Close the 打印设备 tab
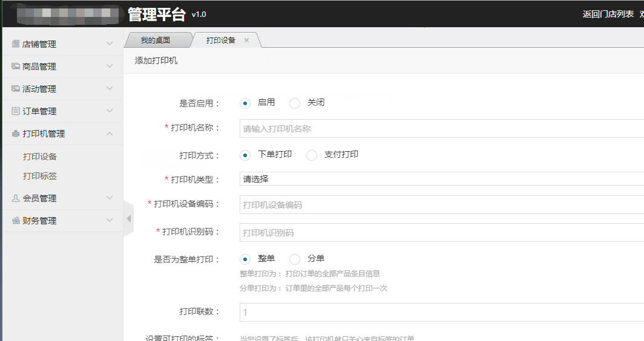This screenshot has height=341, width=644. [246, 41]
